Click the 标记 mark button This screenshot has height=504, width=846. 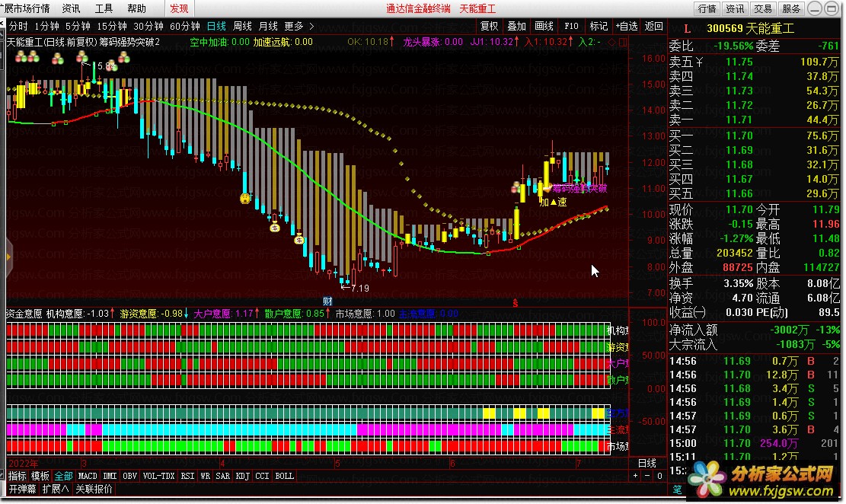point(599,26)
